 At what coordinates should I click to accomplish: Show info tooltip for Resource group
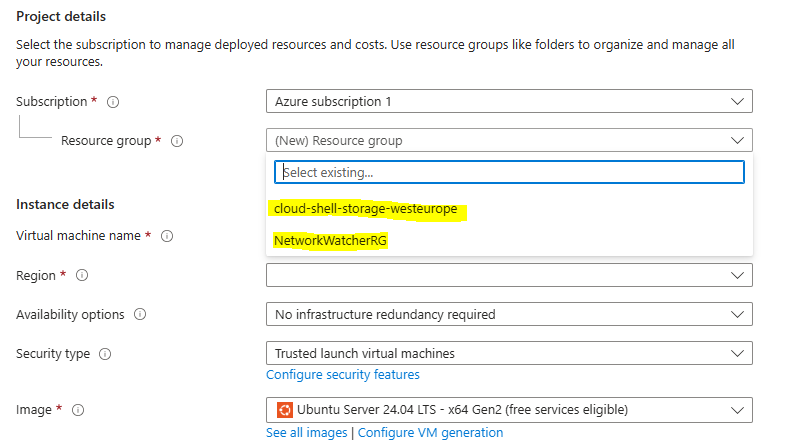point(177,141)
